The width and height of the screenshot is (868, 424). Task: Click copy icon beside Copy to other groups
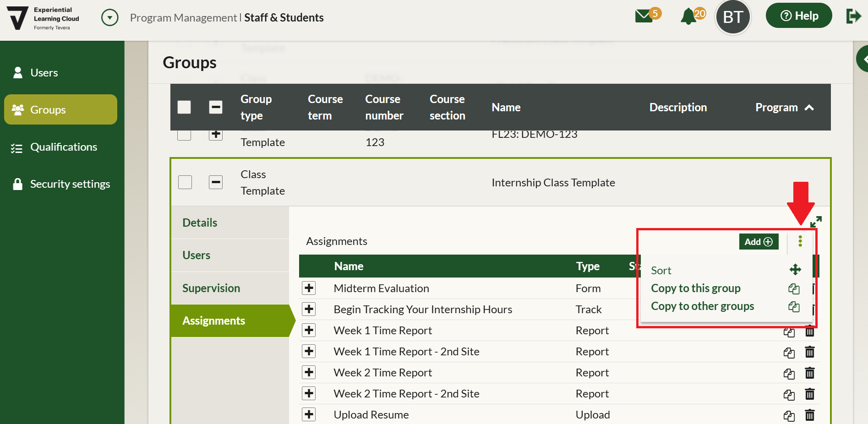click(794, 307)
